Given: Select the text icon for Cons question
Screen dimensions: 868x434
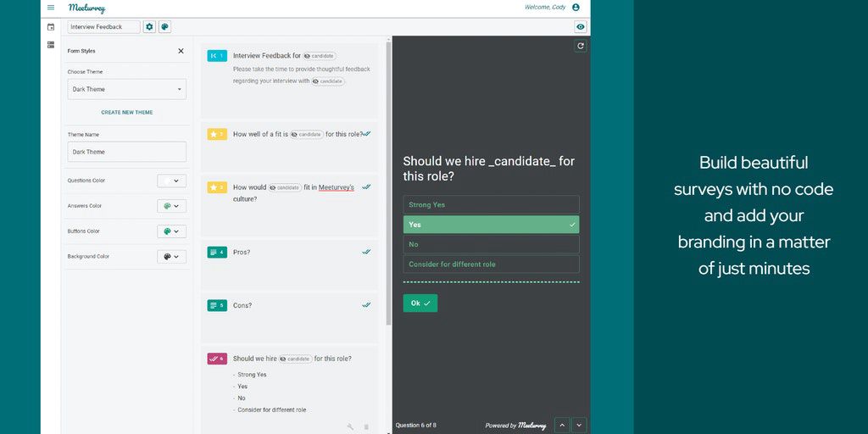Looking at the screenshot, I should 217,305.
